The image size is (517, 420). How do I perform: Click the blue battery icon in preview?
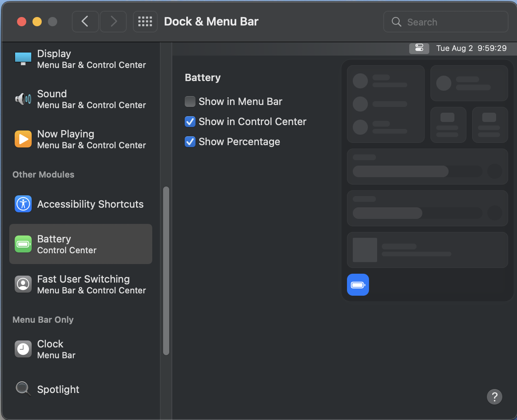tap(358, 285)
